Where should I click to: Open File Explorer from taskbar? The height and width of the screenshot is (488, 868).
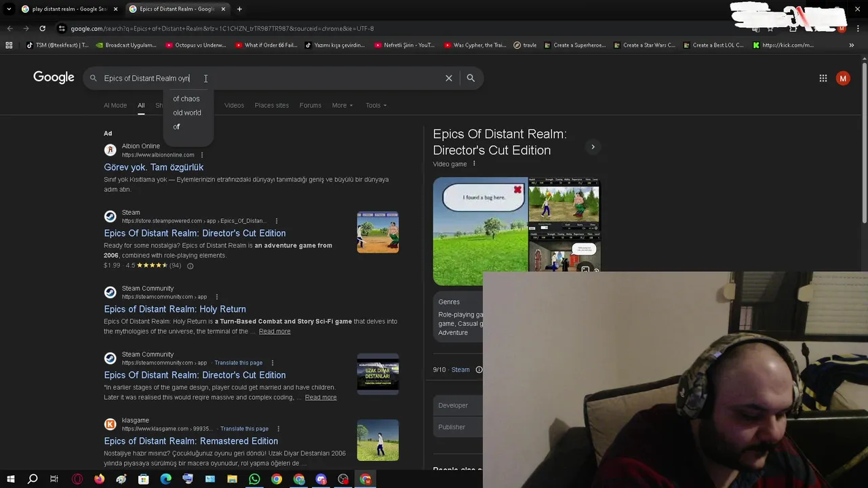232,479
